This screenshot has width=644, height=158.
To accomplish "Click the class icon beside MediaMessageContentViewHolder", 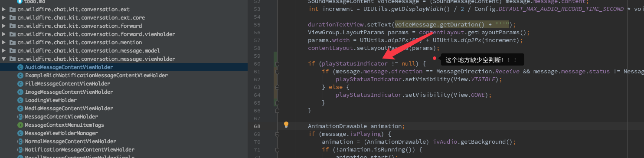I will coord(20,109).
